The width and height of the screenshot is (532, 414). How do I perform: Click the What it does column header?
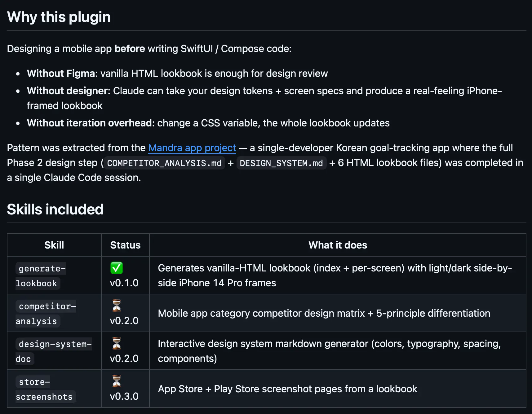pos(338,245)
